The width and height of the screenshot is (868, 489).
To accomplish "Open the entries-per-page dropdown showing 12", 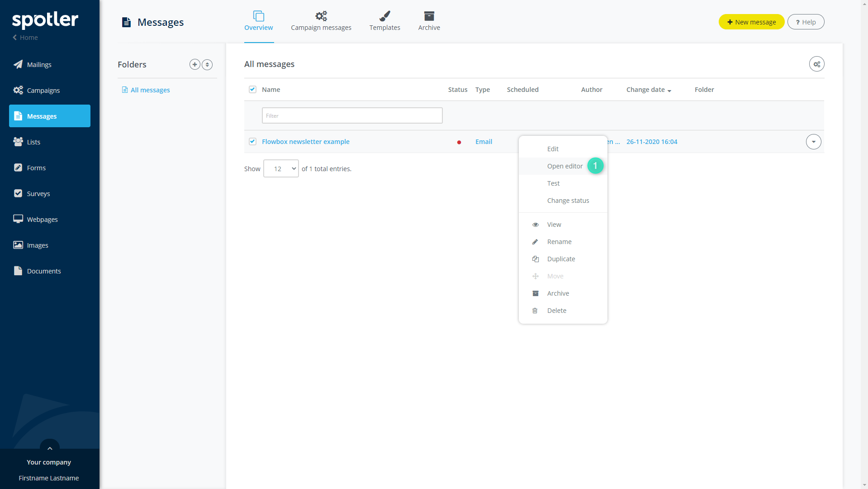I will point(281,168).
